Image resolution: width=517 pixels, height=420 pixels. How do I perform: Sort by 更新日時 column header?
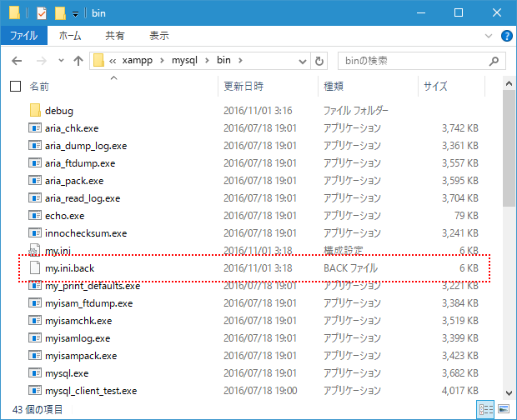(243, 87)
